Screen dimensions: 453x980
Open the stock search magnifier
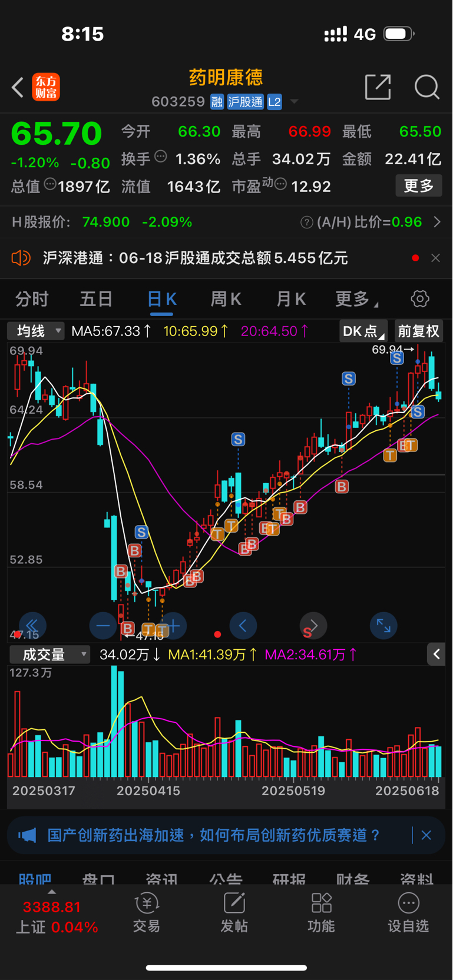pyautogui.click(x=426, y=87)
